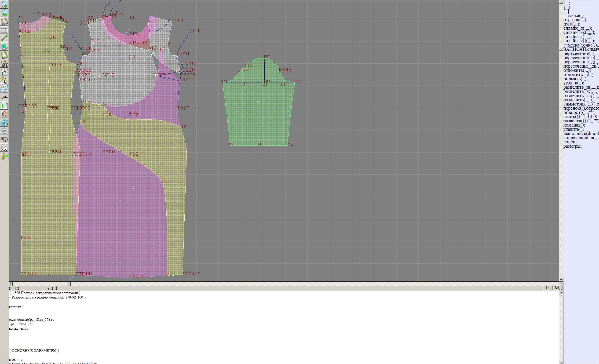Insert the 'пересечение(,,);' operator from the list
Viewport: 599px width, 364px height.
[x=579, y=54]
